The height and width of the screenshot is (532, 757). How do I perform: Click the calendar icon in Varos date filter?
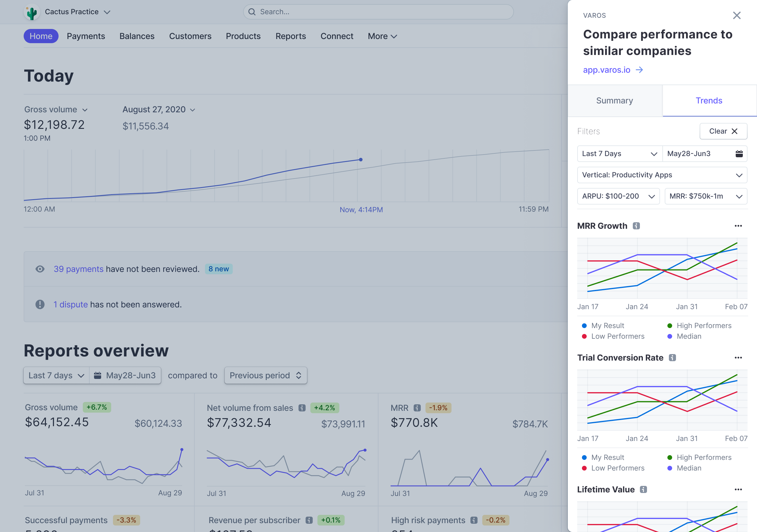pos(739,154)
